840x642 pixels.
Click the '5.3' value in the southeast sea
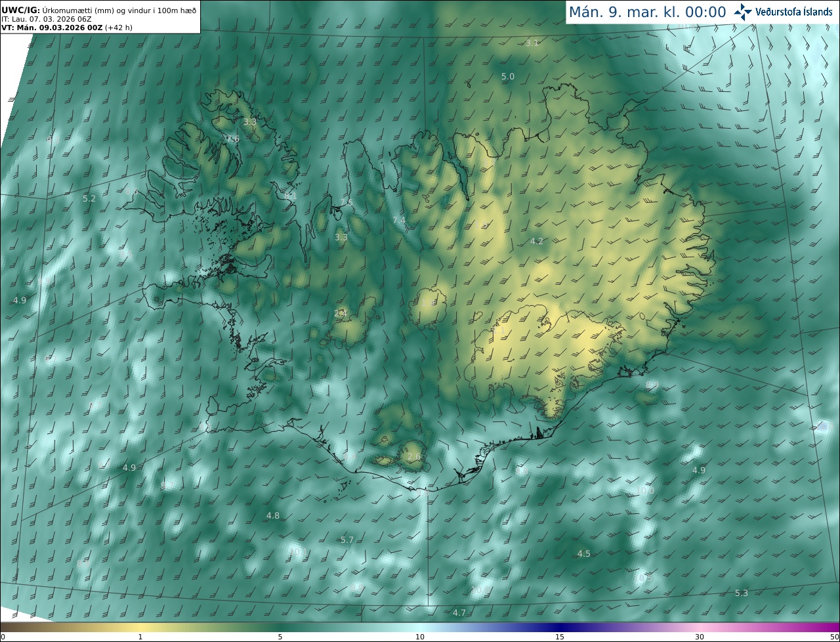click(x=741, y=593)
